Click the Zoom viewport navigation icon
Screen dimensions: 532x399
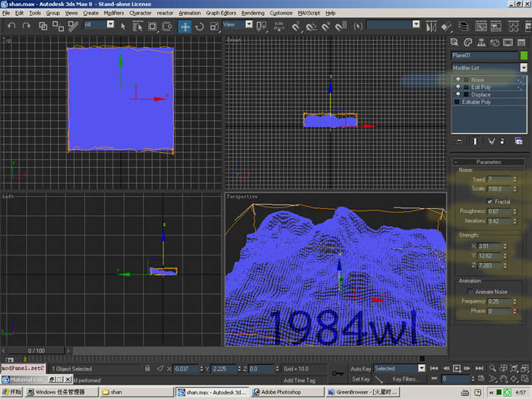tap(492, 369)
